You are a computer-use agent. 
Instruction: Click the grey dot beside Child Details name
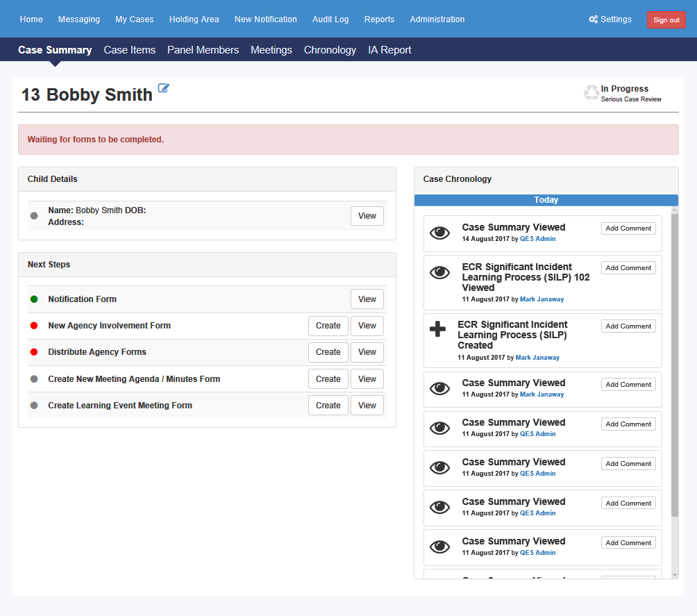click(34, 216)
